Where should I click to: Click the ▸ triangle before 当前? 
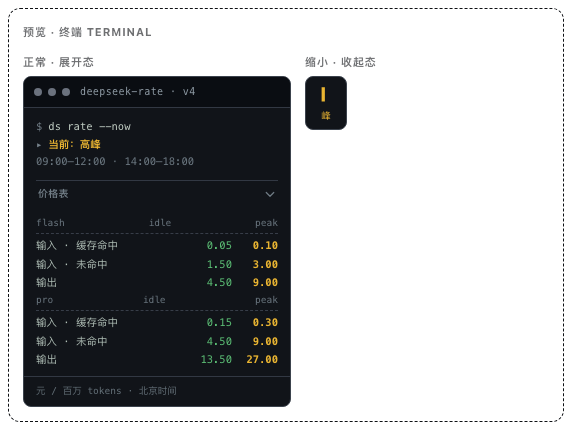[x=39, y=145]
